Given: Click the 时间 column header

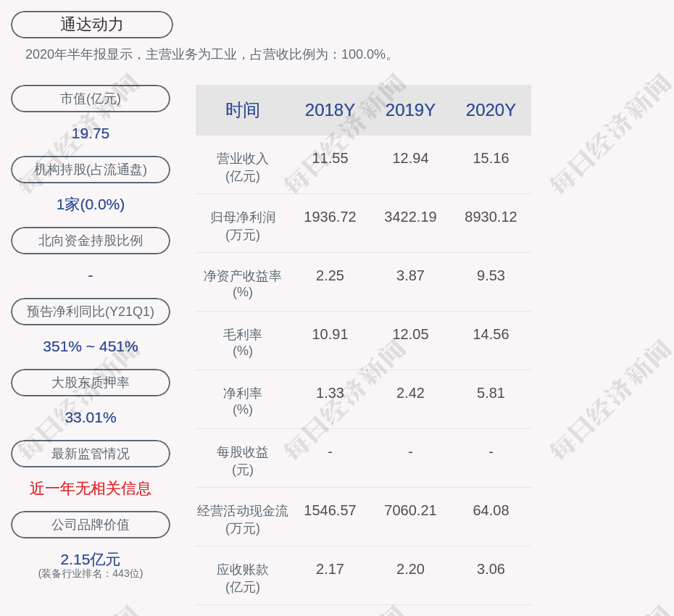Looking at the screenshot, I should tap(243, 110).
